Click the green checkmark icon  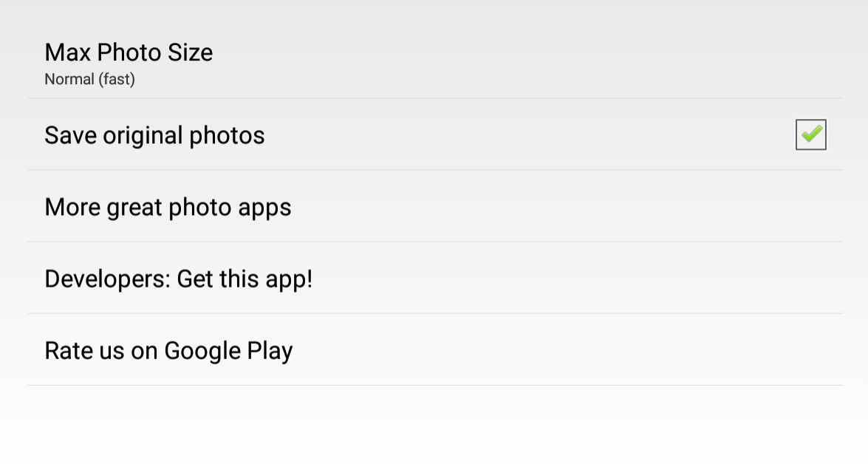point(811,134)
